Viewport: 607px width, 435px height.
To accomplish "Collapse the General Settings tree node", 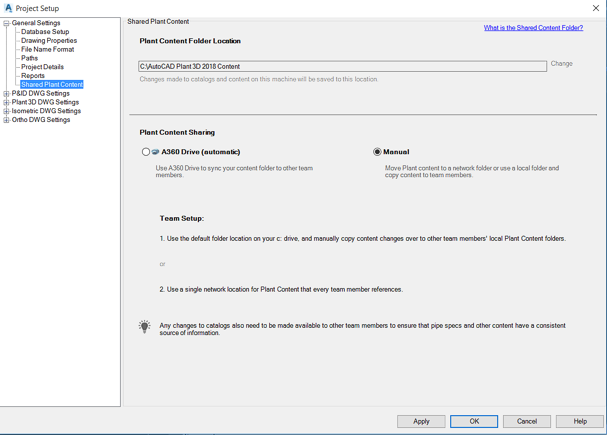I will point(6,23).
